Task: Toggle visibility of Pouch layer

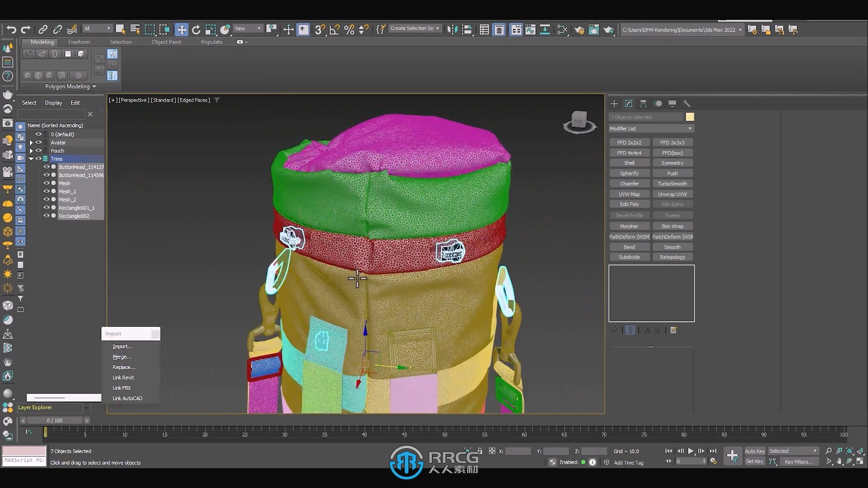Action: point(38,150)
